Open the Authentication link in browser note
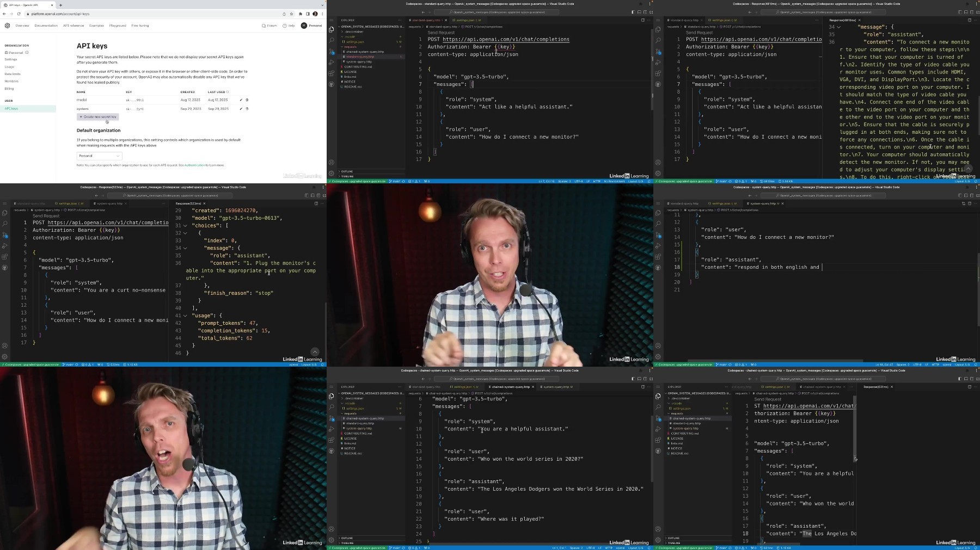Image resolution: width=980 pixels, height=550 pixels. click(195, 165)
